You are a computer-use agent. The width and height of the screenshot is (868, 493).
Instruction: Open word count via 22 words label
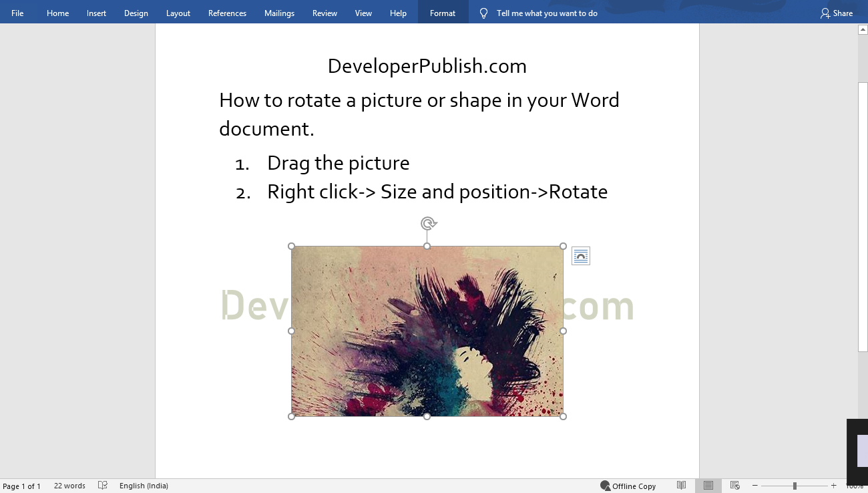pos(69,486)
